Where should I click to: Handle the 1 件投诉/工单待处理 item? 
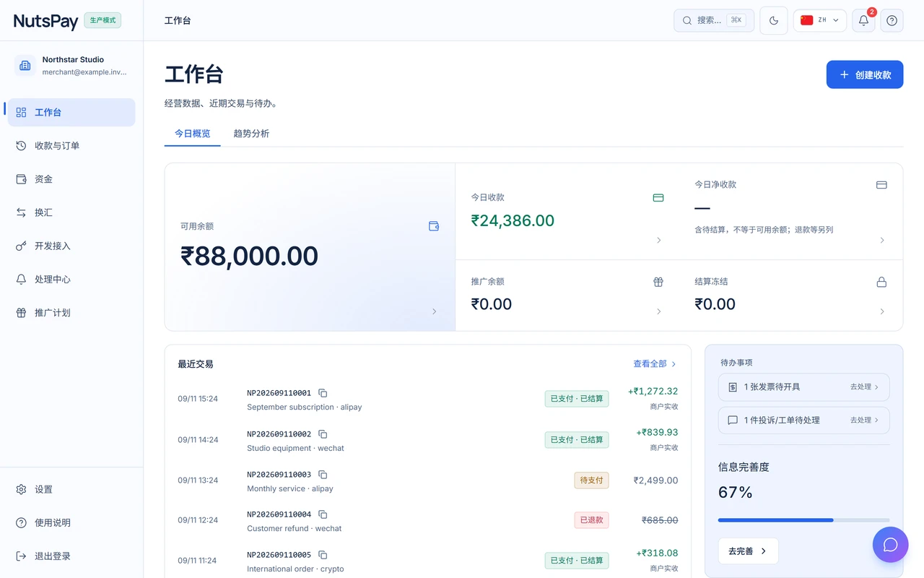pos(803,420)
